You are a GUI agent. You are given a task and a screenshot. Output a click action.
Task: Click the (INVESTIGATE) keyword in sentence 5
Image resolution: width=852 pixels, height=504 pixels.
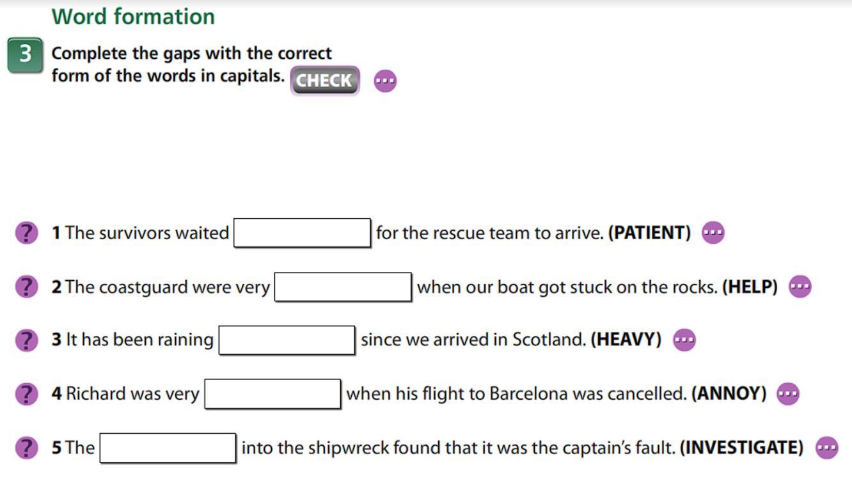coord(741,448)
